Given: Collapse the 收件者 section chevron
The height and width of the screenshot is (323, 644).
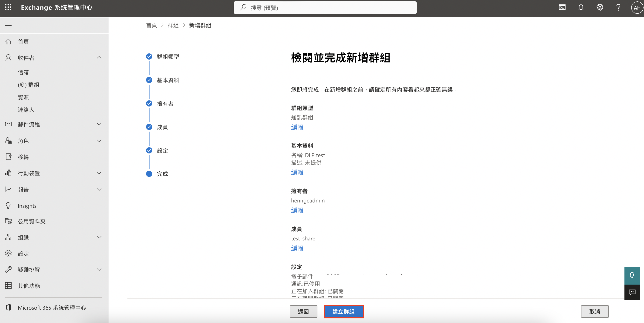Looking at the screenshot, I should 99,58.
